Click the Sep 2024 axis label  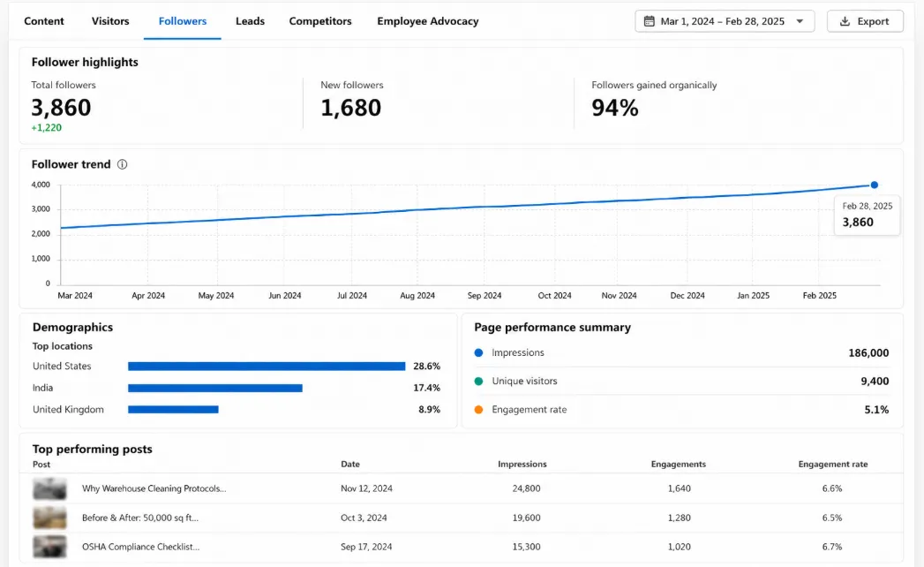485,296
